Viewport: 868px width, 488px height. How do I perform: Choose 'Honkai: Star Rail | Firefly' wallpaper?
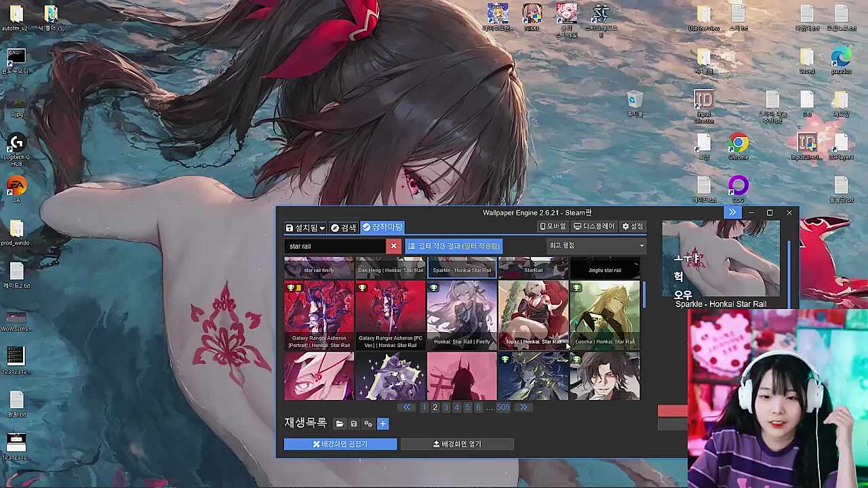coord(462,315)
